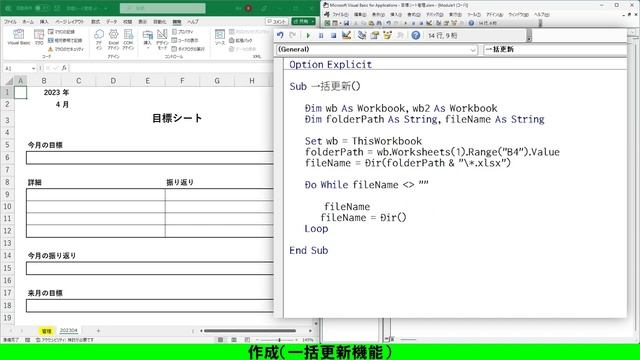640x360 pixels.
Task: Select Page Break Preview in status bar
Action: (247, 340)
